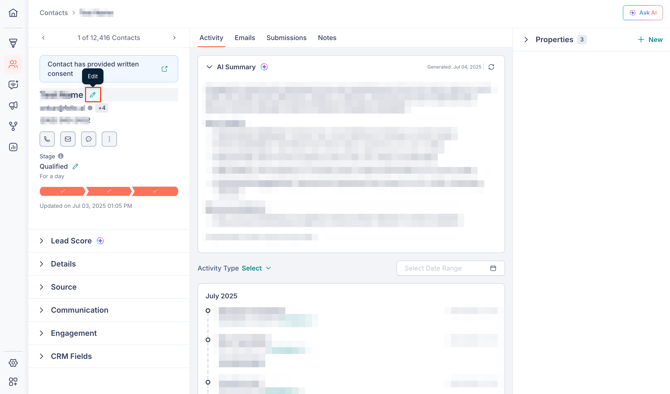Open the Home icon in sidebar
The height and width of the screenshot is (394, 670).
click(x=13, y=13)
